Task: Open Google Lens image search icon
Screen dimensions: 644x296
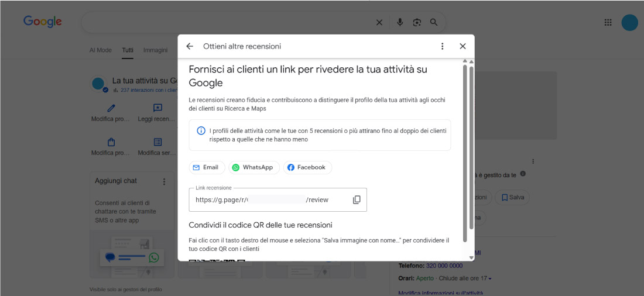Action: pos(417,22)
